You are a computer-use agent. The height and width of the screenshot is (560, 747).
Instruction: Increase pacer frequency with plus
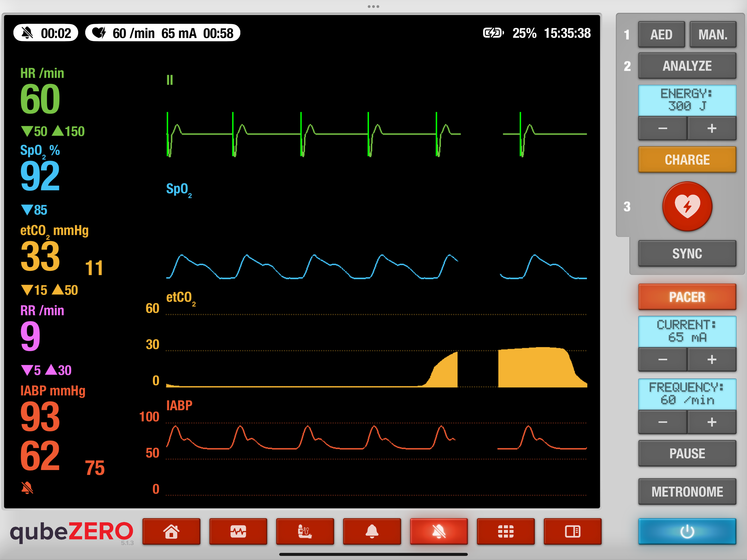(x=711, y=422)
